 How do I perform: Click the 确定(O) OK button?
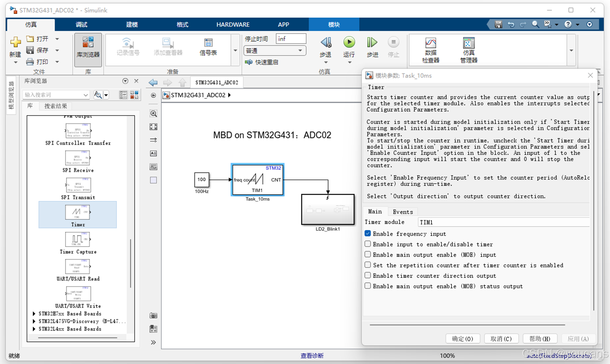[462, 338]
